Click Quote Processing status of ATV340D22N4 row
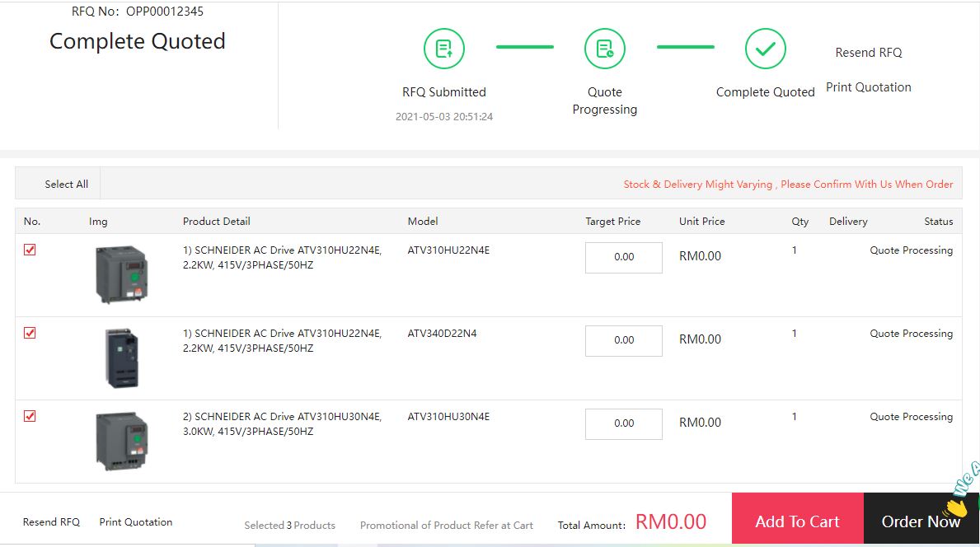The height and width of the screenshot is (547, 980). click(912, 334)
